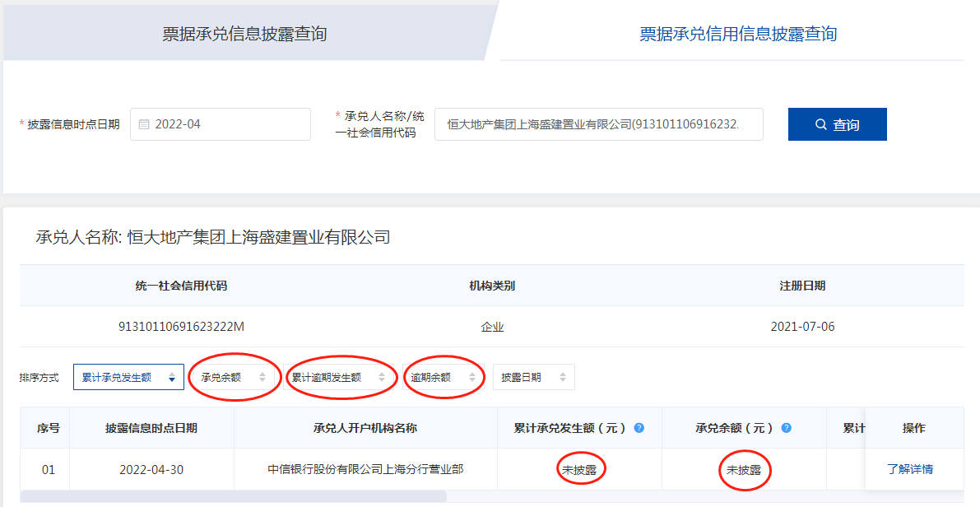Open the 了解详情 link in the row
Image resolution: width=980 pixels, height=507 pixels.
click(x=909, y=469)
